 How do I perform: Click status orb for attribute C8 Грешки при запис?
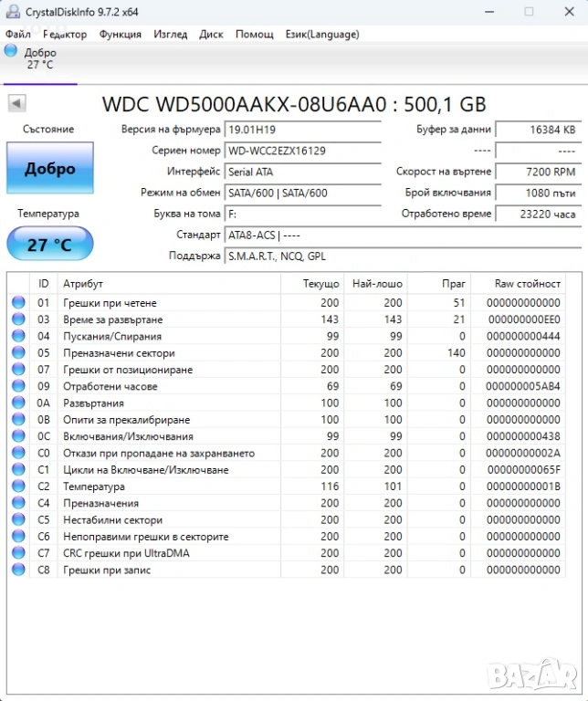coord(18,570)
